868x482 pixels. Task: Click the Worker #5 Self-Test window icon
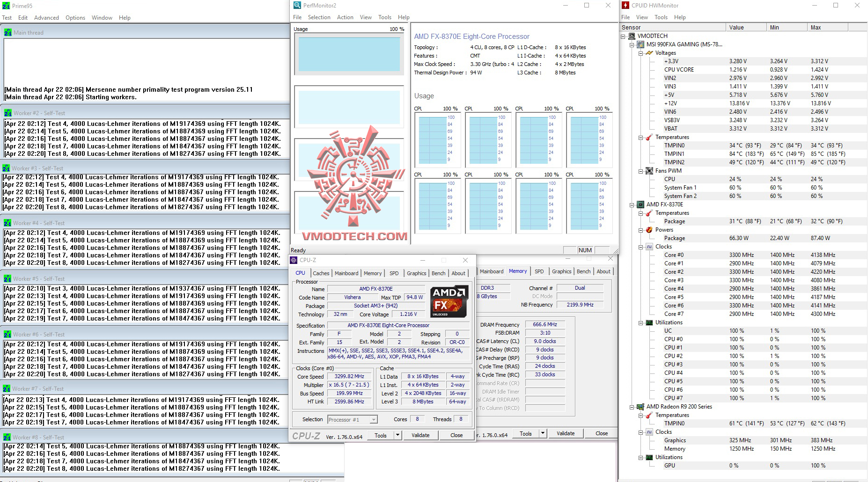[x=8, y=278]
